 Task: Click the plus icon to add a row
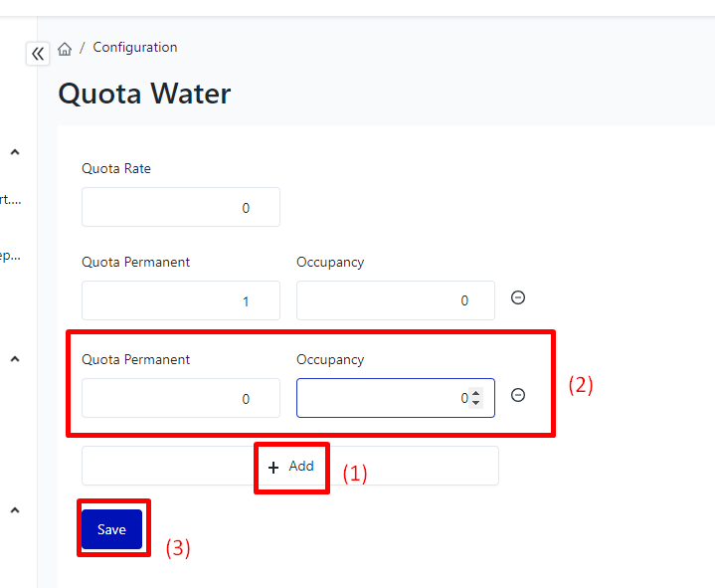tap(273, 467)
